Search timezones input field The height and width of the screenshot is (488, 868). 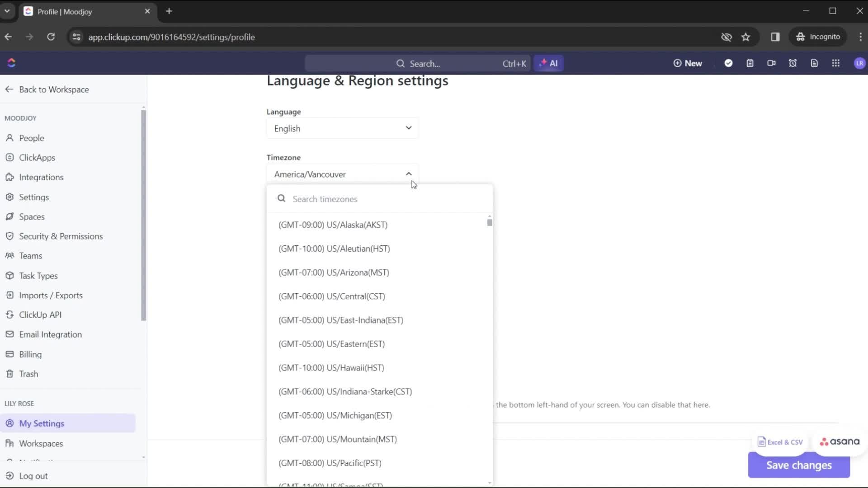point(381,198)
